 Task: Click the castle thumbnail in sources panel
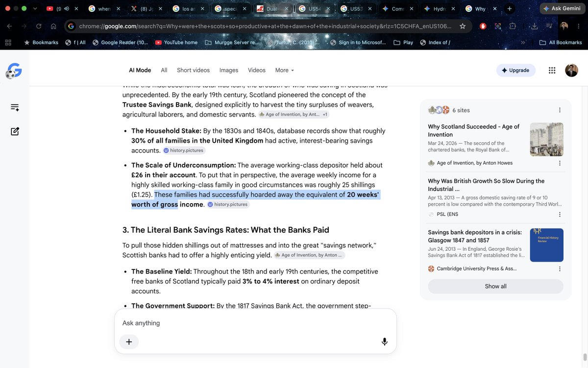click(x=547, y=139)
